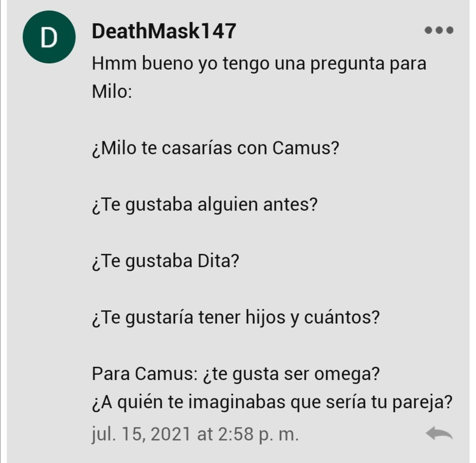Select the line about 'tener hijos y cuántos'

pyautogui.click(x=235, y=317)
